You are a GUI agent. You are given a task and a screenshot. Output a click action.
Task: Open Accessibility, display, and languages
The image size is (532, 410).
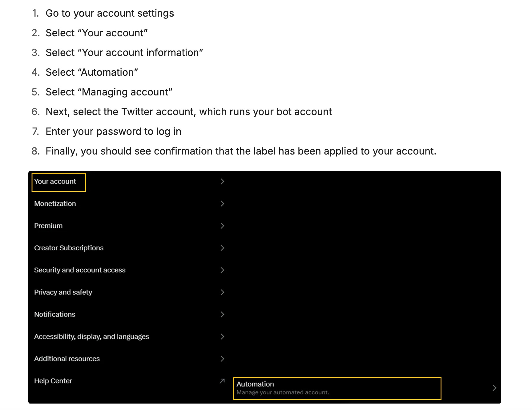tap(129, 337)
